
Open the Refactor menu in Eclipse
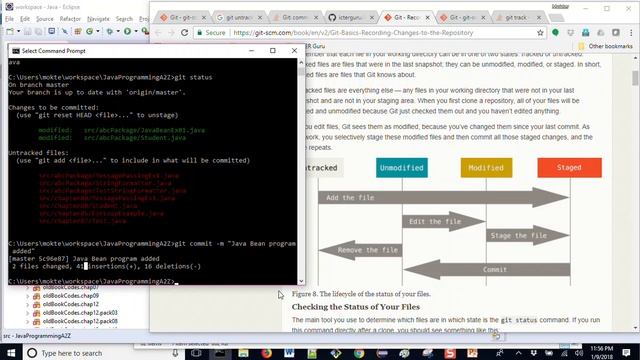click(70, 19)
